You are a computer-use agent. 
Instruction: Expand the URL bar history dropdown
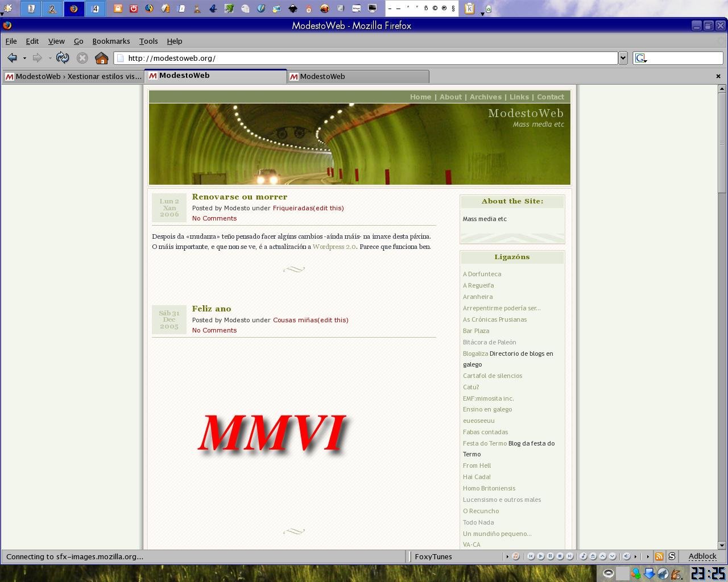tap(623, 58)
